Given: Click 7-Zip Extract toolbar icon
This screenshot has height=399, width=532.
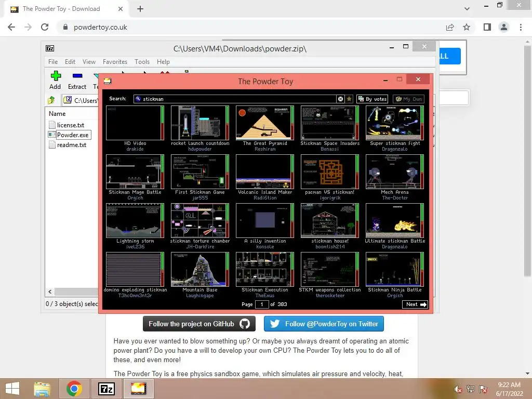Looking at the screenshot, I should [77, 81].
